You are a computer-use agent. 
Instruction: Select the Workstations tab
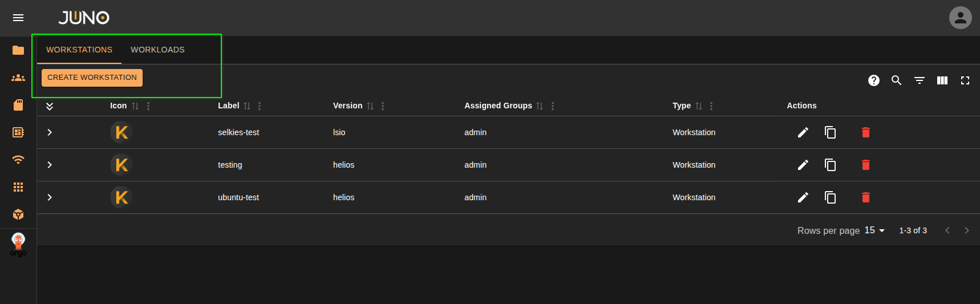click(79, 50)
